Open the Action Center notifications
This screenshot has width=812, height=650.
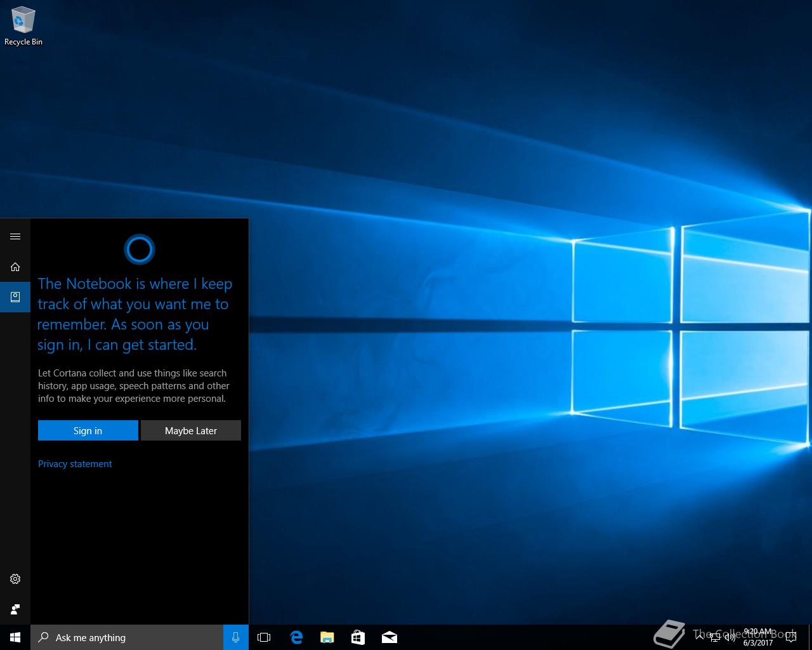[790, 637]
